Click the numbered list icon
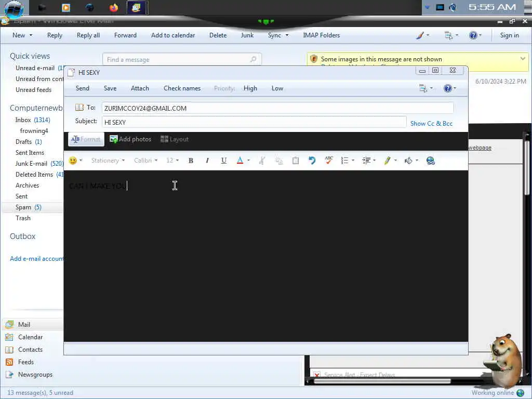Screen dimensions: 532x399 point(345,161)
